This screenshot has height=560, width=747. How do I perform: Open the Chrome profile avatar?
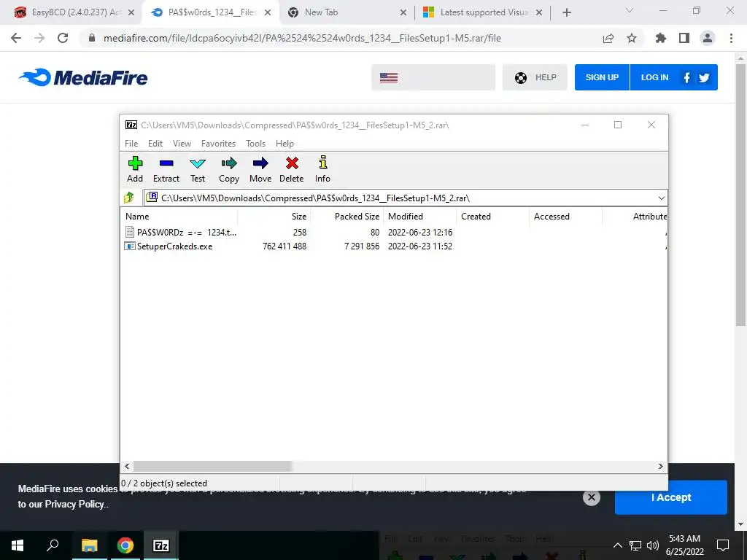(708, 38)
